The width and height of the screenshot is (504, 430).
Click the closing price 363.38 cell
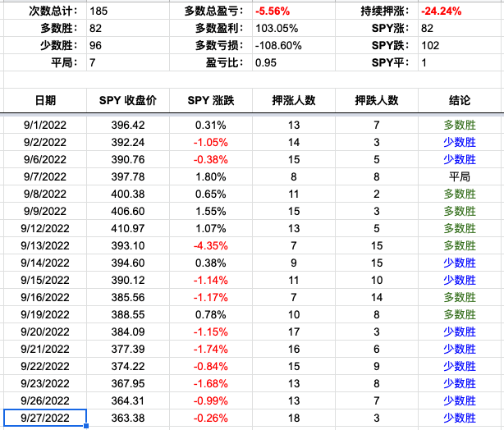(x=127, y=419)
